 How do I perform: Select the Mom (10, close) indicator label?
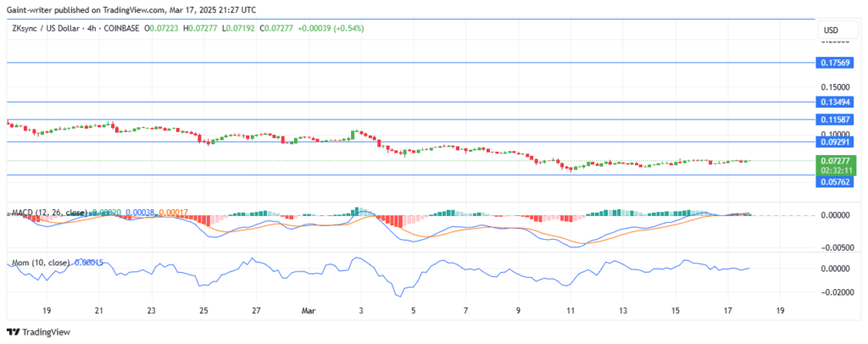(x=40, y=263)
